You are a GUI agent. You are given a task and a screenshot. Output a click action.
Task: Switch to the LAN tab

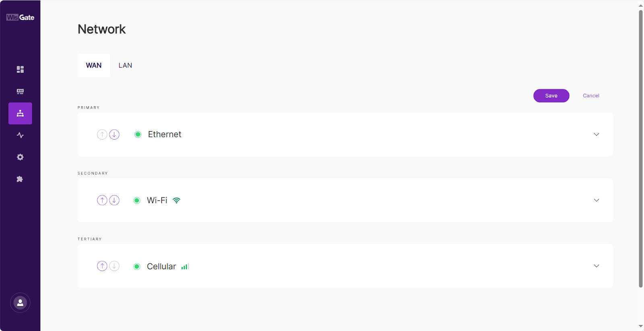pyautogui.click(x=125, y=66)
